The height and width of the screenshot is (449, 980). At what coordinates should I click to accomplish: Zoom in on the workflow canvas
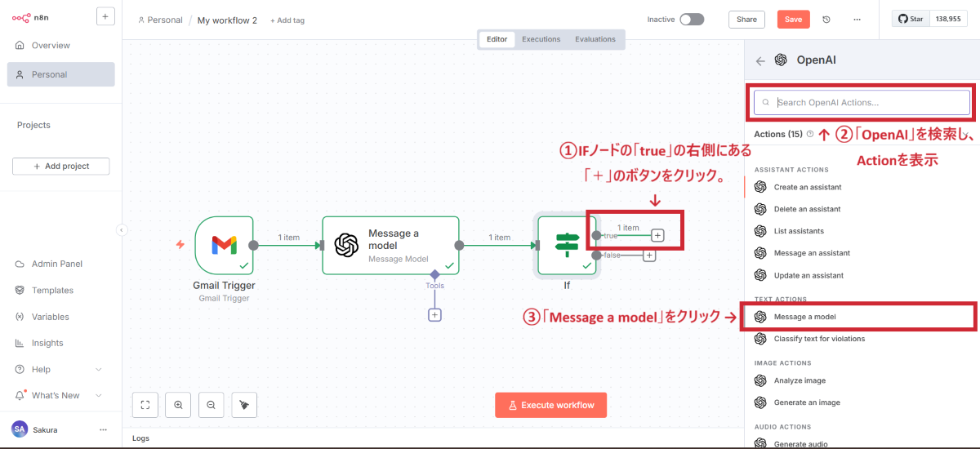tap(178, 404)
